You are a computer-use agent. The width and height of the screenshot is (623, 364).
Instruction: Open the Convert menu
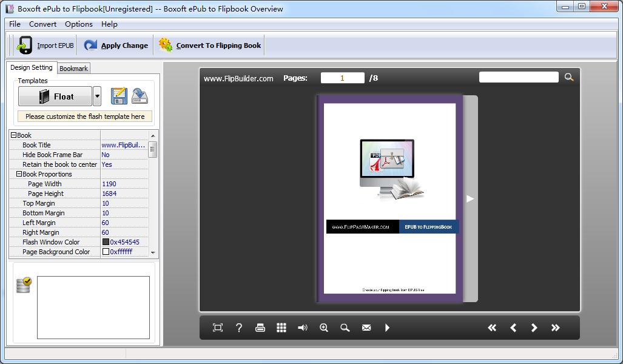42,24
